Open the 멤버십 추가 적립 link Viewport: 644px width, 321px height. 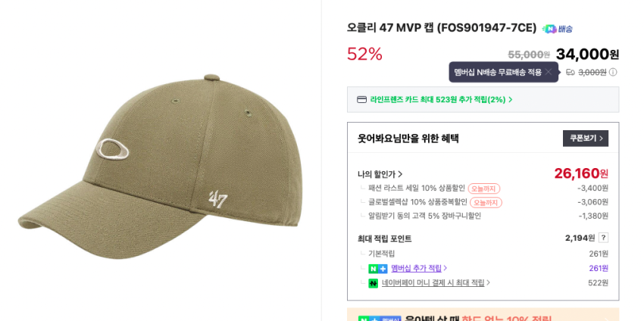pos(419,269)
